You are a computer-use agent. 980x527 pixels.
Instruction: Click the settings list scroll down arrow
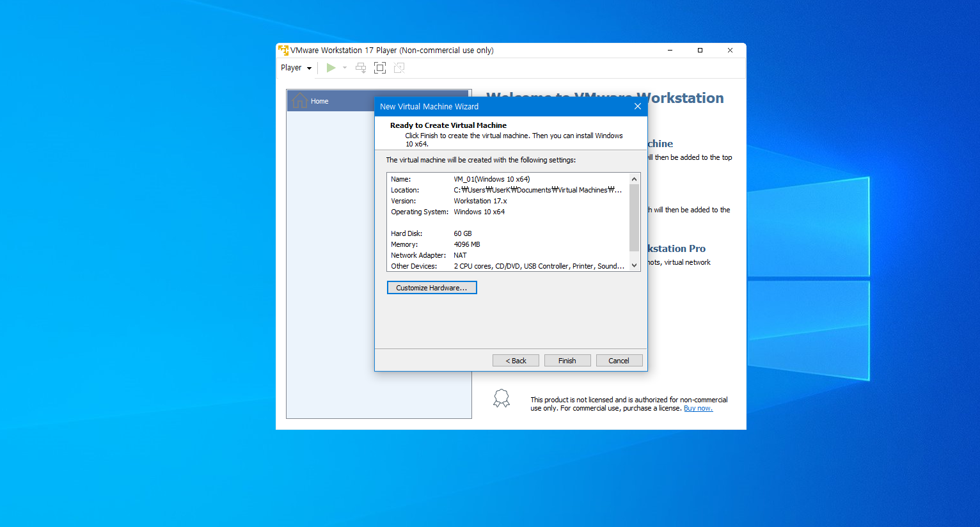pyautogui.click(x=635, y=265)
